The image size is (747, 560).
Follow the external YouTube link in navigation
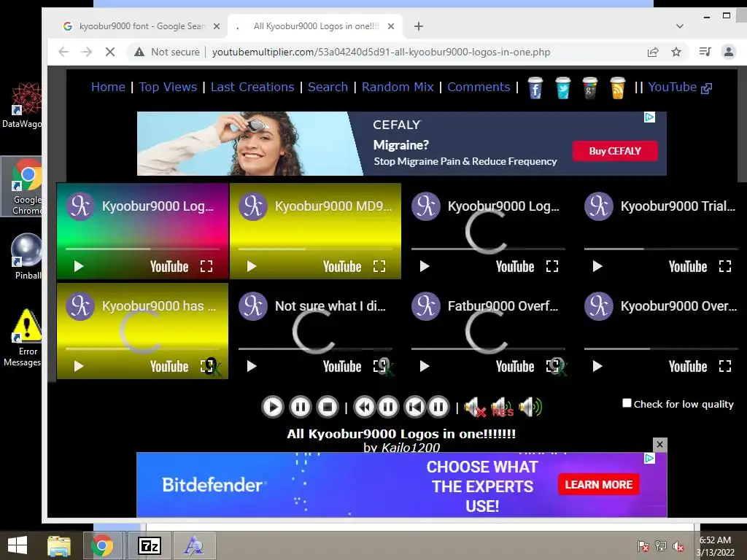click(x=680, y=87)
